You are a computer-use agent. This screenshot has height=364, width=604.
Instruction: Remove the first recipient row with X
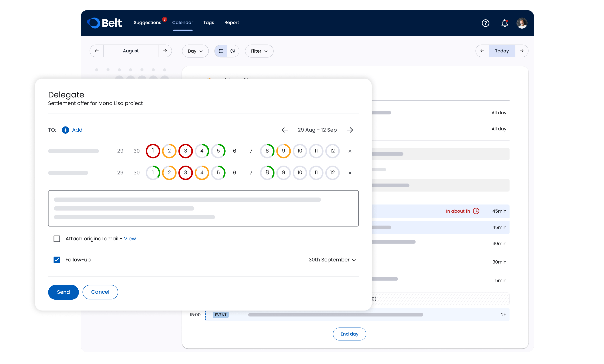pos(350,151)
